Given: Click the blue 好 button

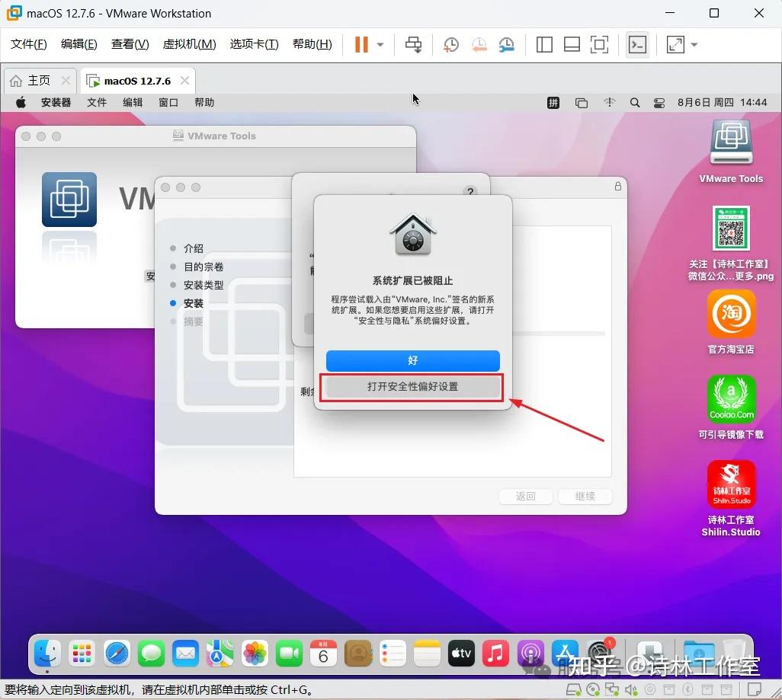Looking at the screenshot, I should point(412,360).
